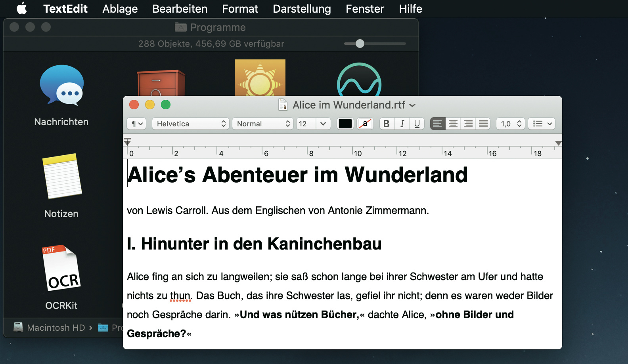Image resolution: width=628 pixels, height=364 pixels.
Task: Center align the text
Action: coord(453,124)
